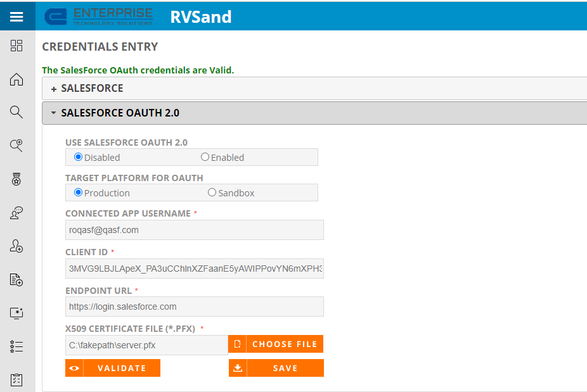This screenshot has height=392, width=587.
Task: Open the search magnifier icon in sidebar
Action: click(16, 112)
